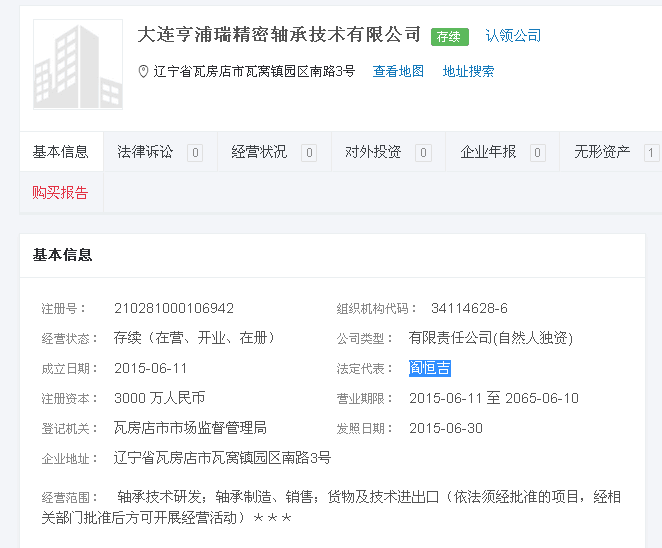Click the count badge next to 法律诉讼
The image size is (662, 548).
(195, 153)
